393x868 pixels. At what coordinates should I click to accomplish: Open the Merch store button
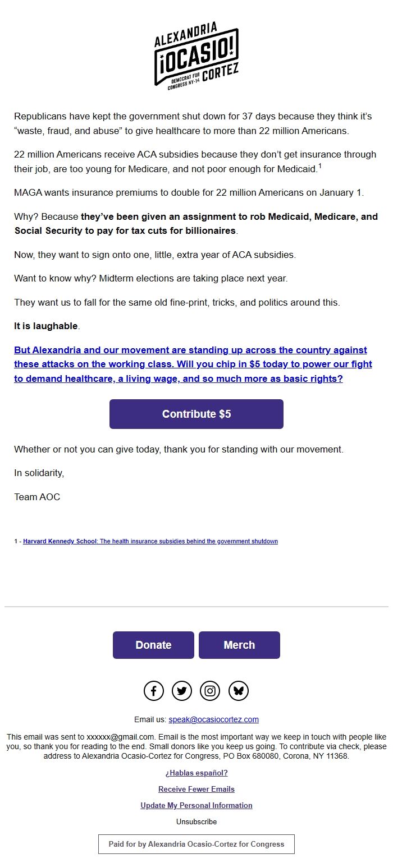tap(239, 645)
